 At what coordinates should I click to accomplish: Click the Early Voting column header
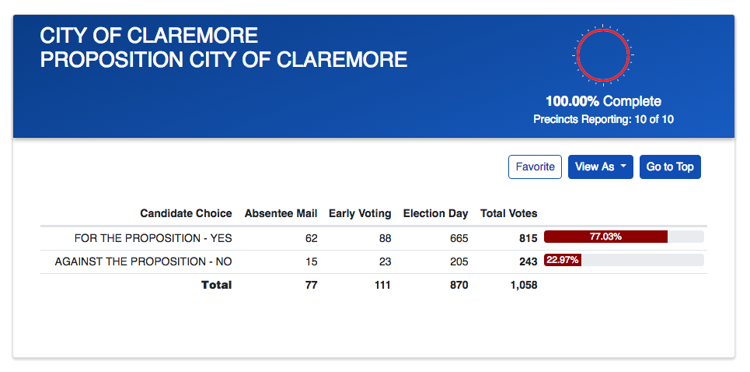(360, 213)
